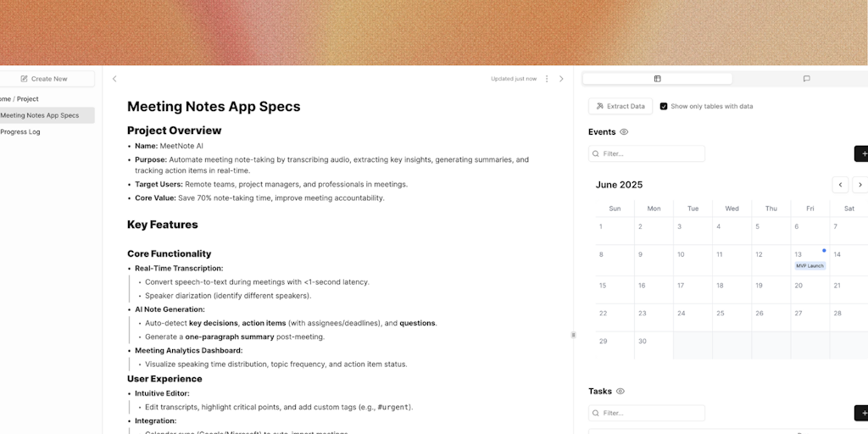Image resolution: width=868 pixels, height=434 pixels.
Task: Switch to the data tables tab
Action: [x=657, y=79]
